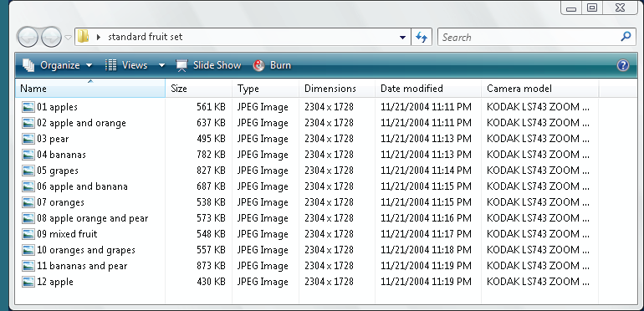Sort by the Dimensions column header
644x311 pixels.
337,89
